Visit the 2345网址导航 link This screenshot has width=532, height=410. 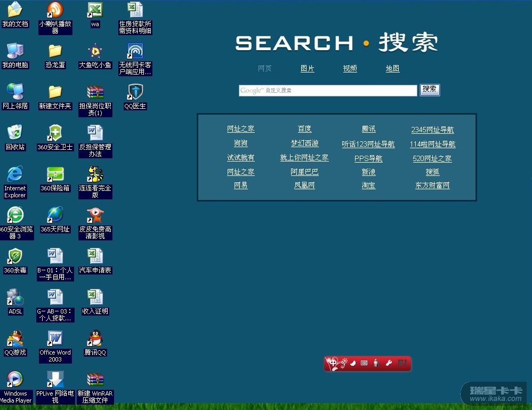(x=433, y=130)
